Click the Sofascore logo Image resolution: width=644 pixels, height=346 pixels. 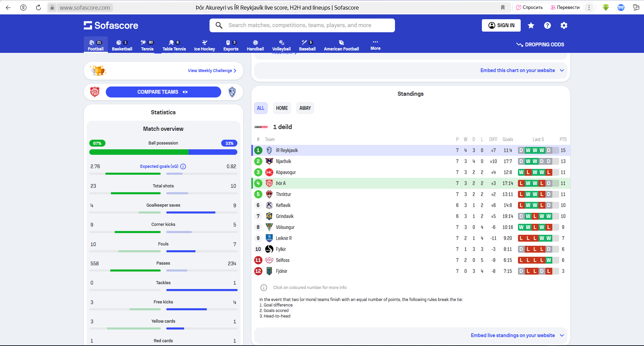pyautogui.click(x=111, y=25)
